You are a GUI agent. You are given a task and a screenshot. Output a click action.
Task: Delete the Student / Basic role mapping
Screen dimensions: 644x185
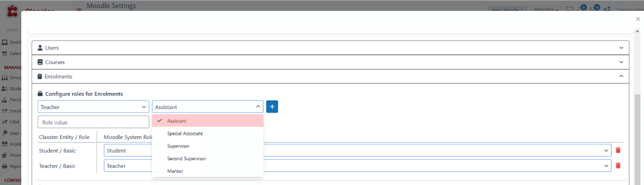(x=618, y=150)
